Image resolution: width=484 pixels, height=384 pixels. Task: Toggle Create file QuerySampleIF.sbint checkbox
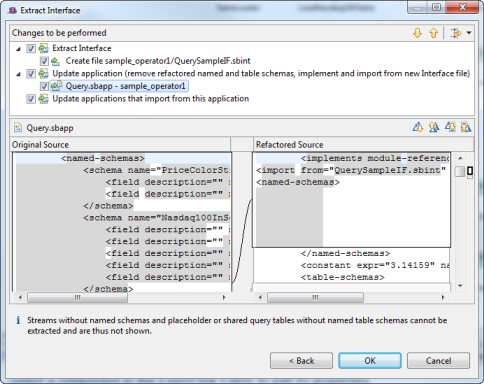point(44,61)
